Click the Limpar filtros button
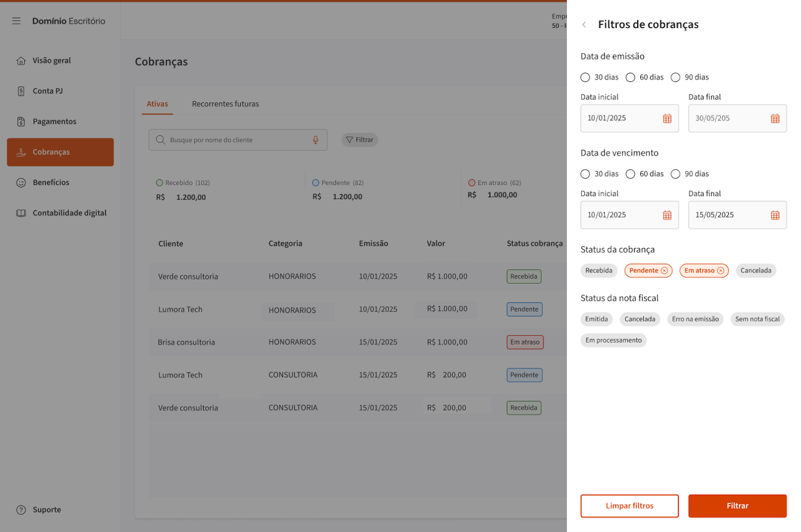Image resolution: width=801 pixels, height=532 pixels. pos(630,506)
